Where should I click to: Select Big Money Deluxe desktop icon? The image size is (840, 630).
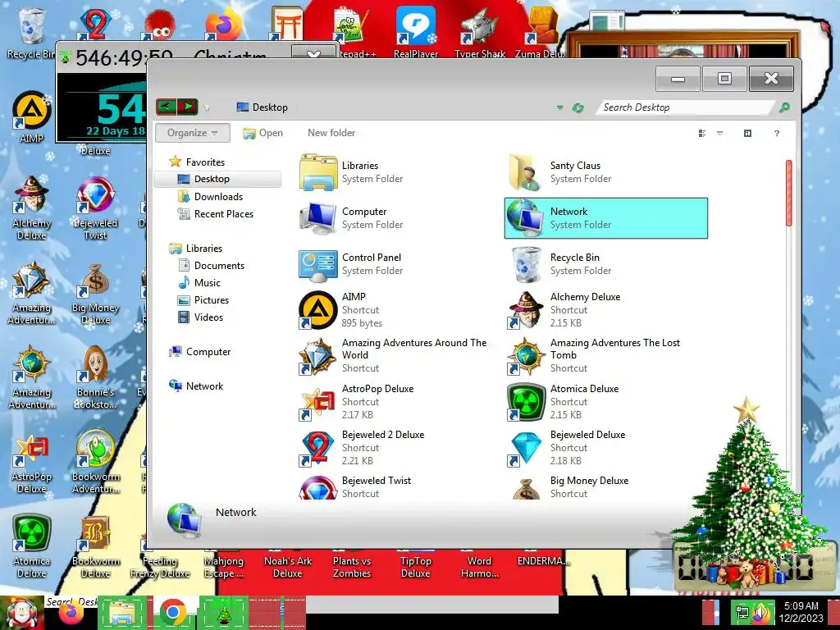tap(95, 294)
